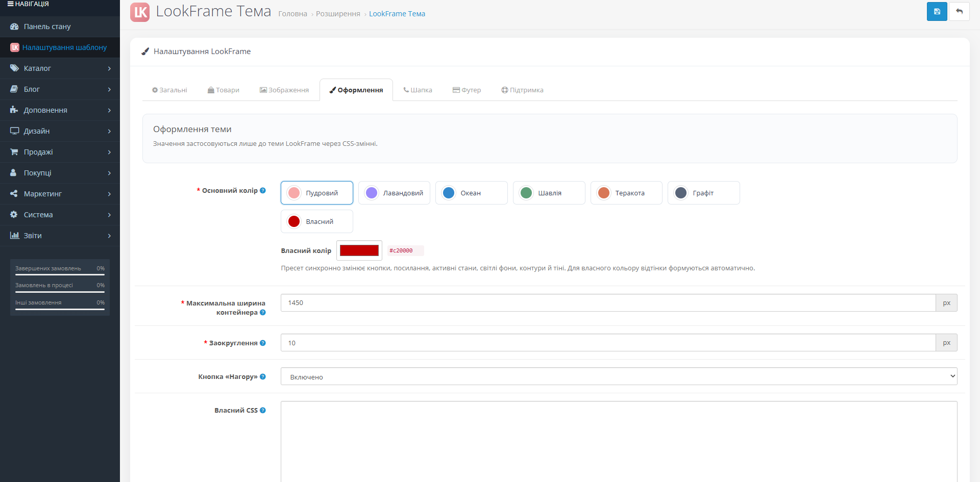The height and width of the screenshot is (482, 980).
Task: Click the Головна breadcrumb link
Action: [x=292, y=14]
